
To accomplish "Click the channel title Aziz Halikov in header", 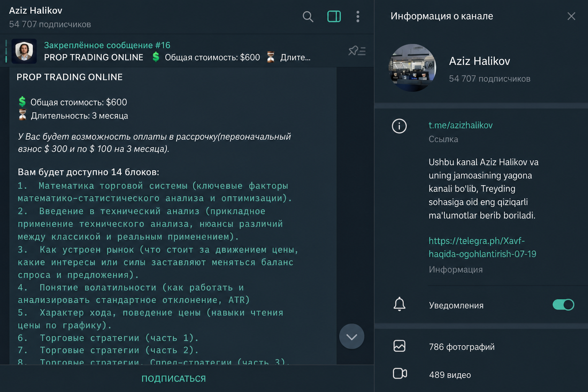I will coord(36,10).
